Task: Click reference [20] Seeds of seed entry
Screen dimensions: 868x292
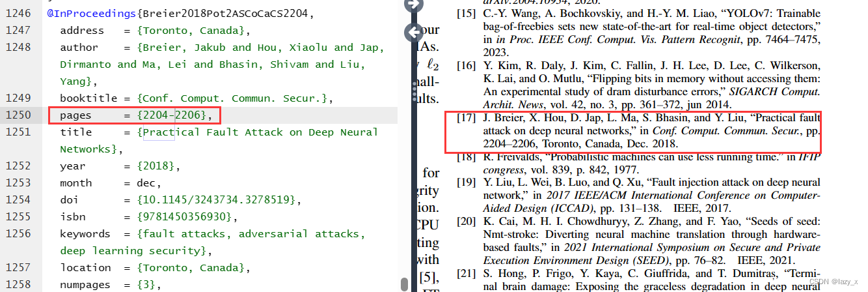Action: click(639, 241)
